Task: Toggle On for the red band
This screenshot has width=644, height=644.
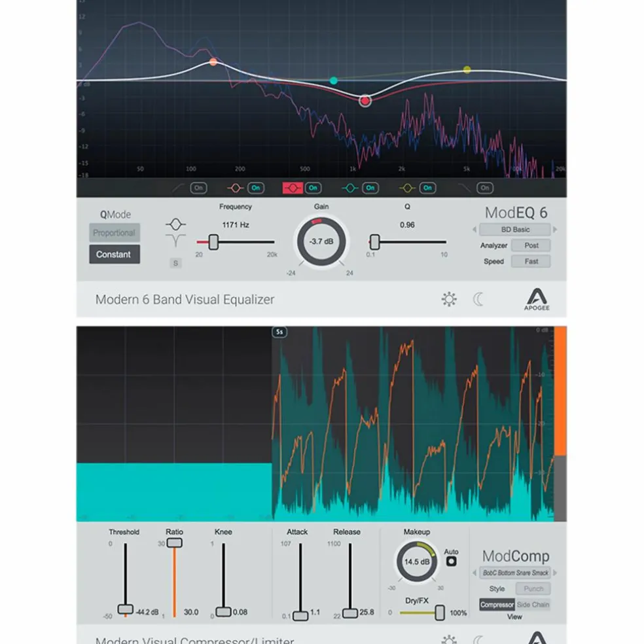Action: click(x=313, y=188)
